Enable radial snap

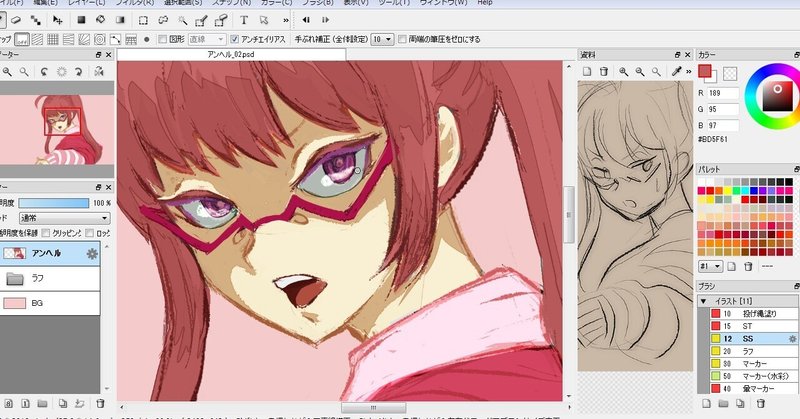pos(84,39)
